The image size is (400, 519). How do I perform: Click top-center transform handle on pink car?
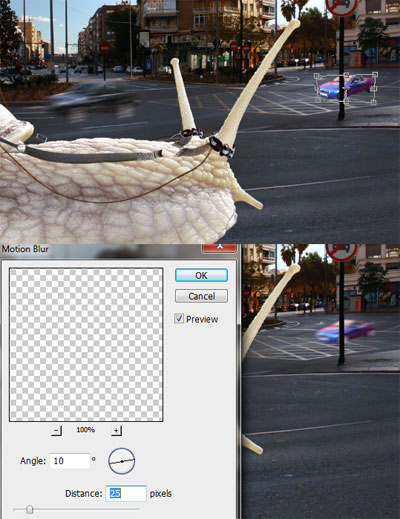click(x=346, y=75)
